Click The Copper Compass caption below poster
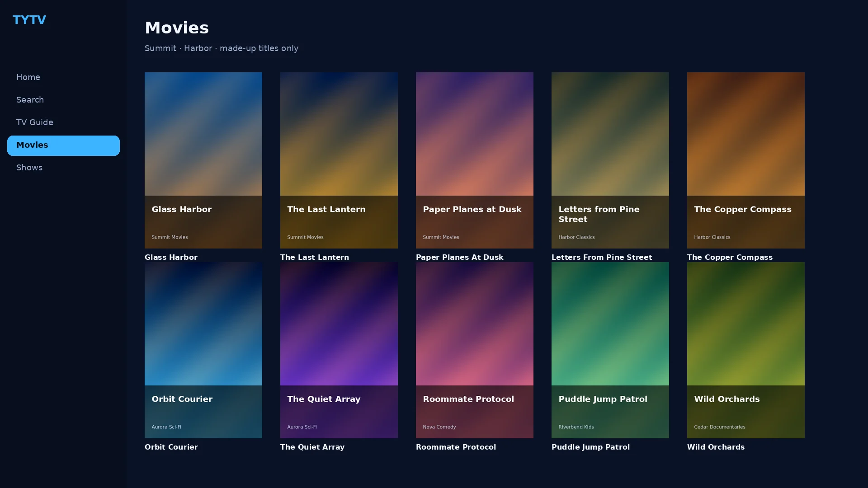 point(730,257)
